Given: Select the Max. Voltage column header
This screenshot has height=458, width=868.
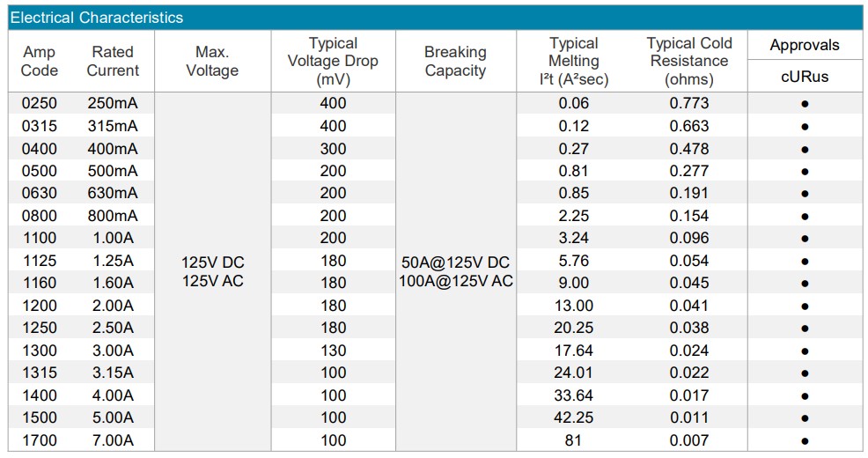Looking at the screenshot, I should click(x=212, y=61).
